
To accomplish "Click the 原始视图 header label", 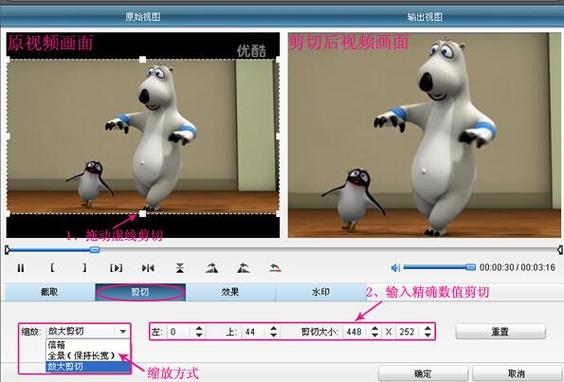I will coord(143,17).
